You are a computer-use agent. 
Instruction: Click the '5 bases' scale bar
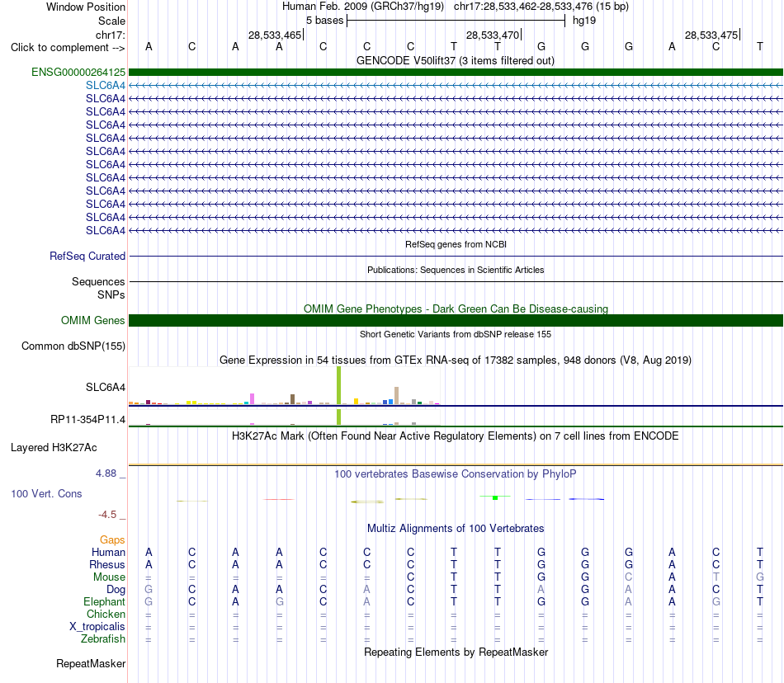[456, 21]
